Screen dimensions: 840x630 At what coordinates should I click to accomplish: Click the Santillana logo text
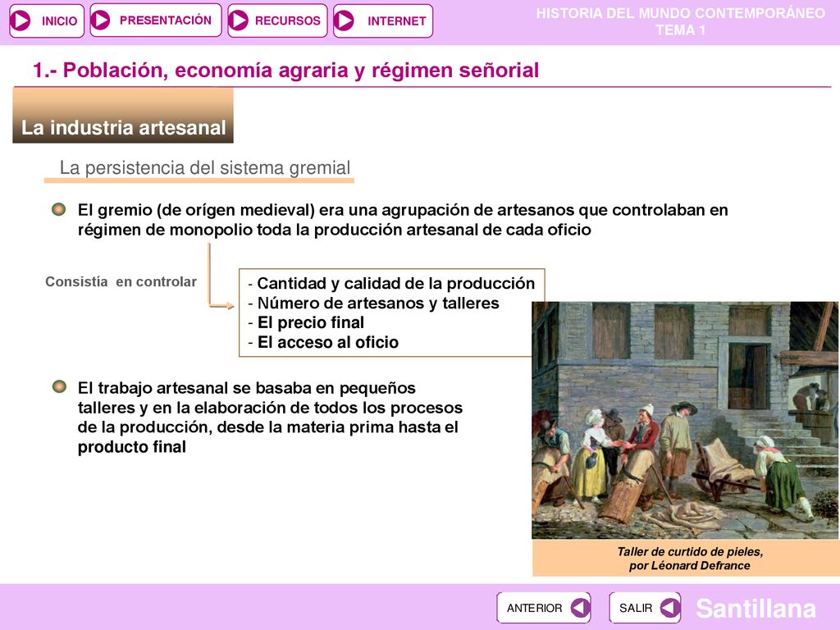[756, 609]
